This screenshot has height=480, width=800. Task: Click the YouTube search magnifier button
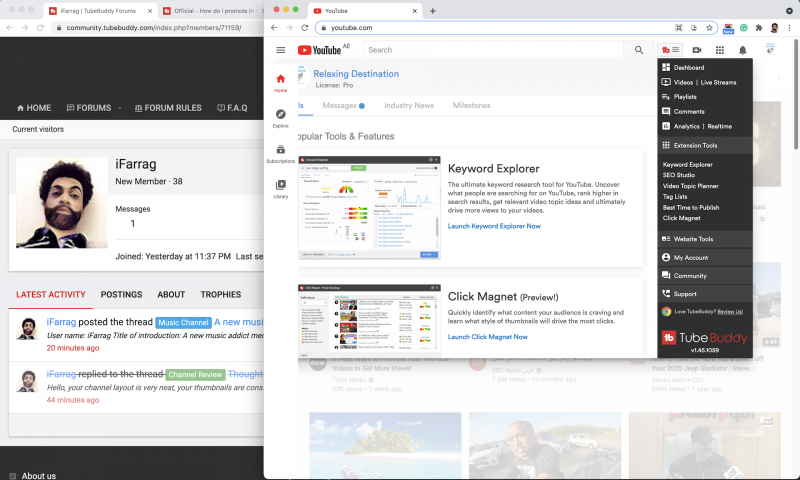638,50
